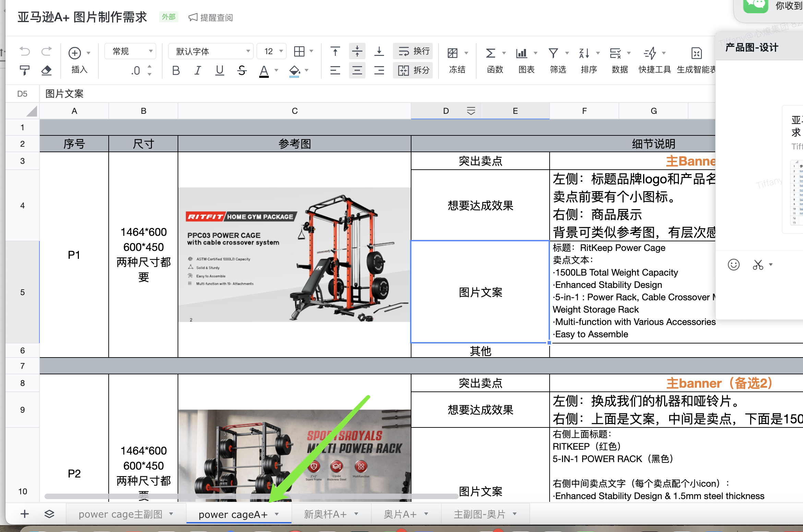Select the power cageA+ tab

pyautogui.click(x=239, y=514)
